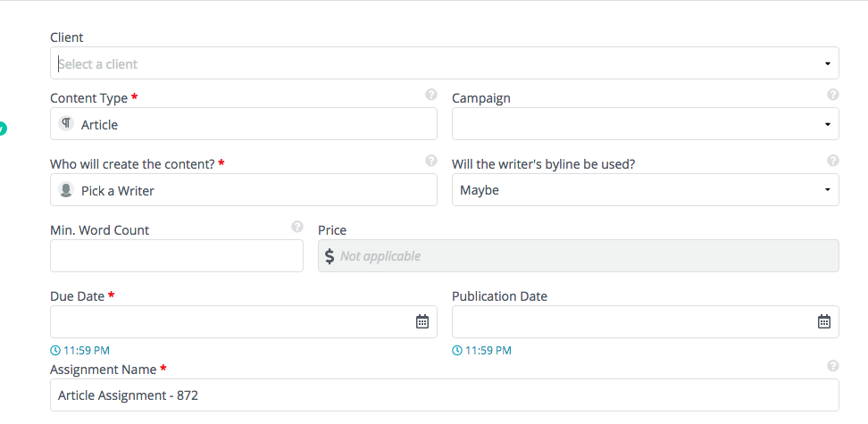
Task: Click the Assignment Name text field
Action: [445, 395]
